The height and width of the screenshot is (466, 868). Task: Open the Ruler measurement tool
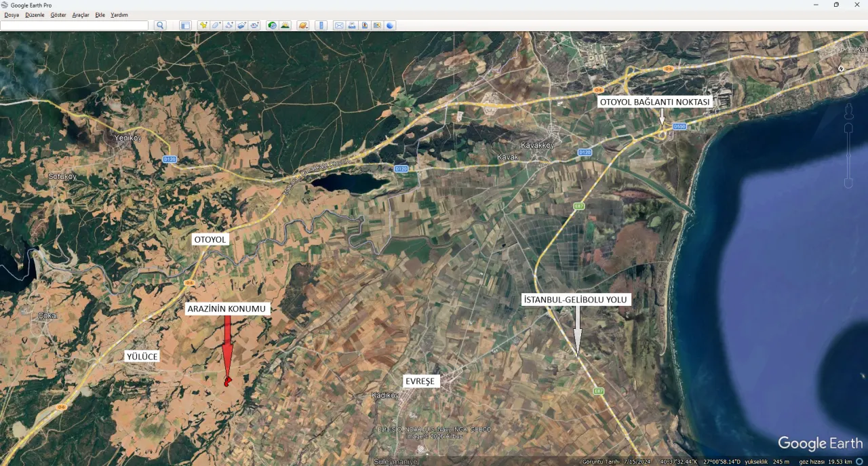coord(321,26)
